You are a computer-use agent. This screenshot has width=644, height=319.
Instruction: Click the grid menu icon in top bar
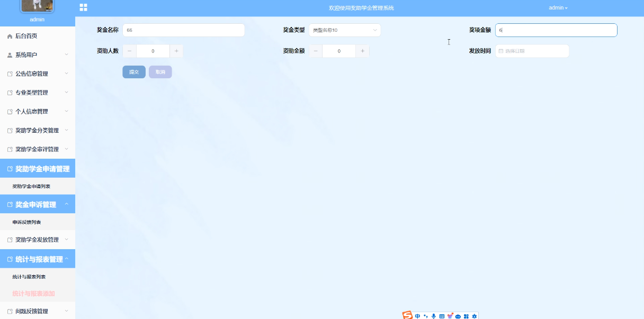[83, 7]
